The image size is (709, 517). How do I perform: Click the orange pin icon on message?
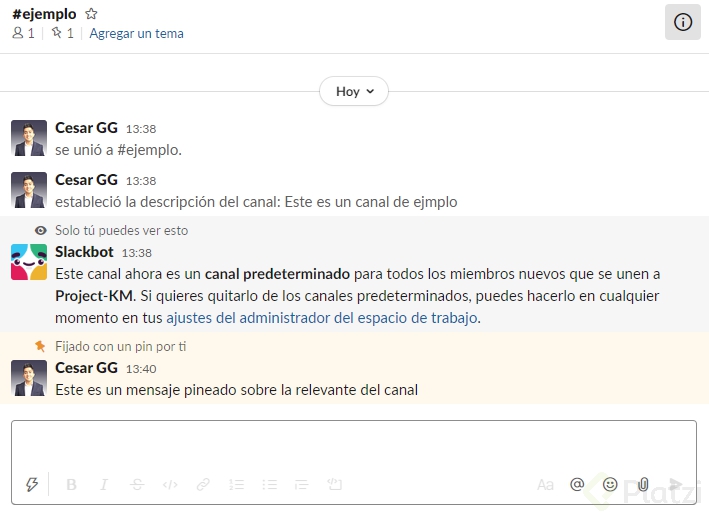pyautogui.click(x=40, y=346)
